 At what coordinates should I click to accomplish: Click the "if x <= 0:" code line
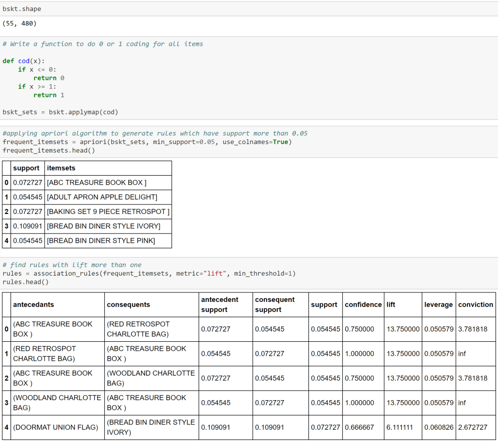[x=37, y=69]
